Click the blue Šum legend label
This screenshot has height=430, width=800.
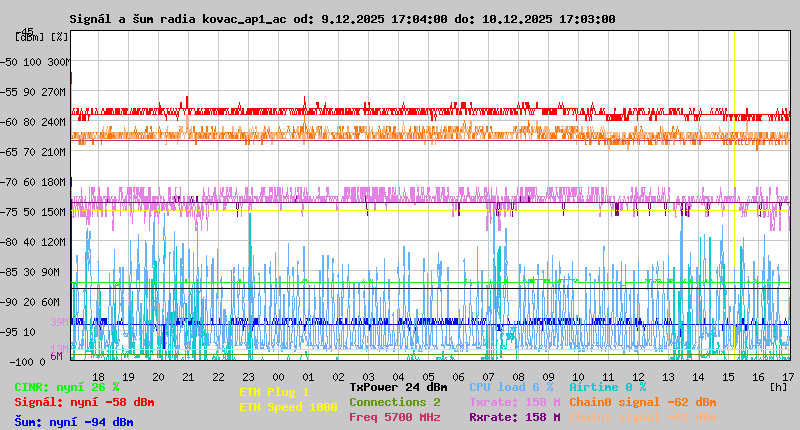[x=73, y=422]
